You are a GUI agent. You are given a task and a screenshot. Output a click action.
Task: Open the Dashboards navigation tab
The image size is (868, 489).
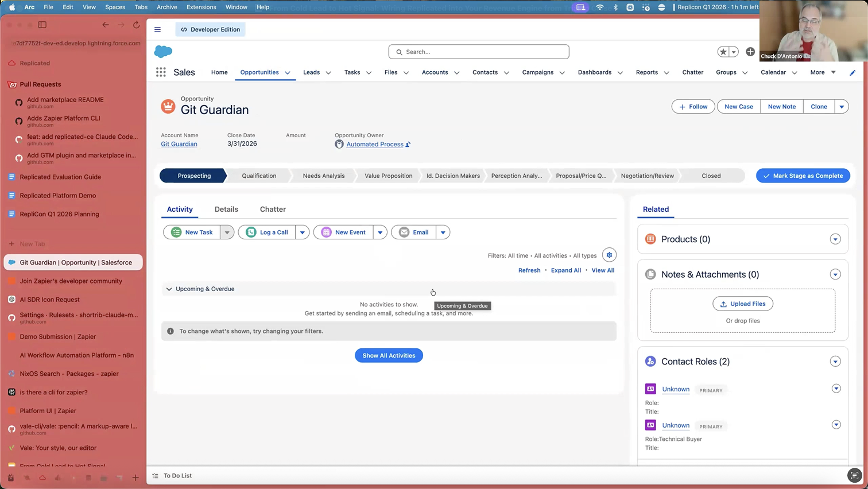coord(595,72)
